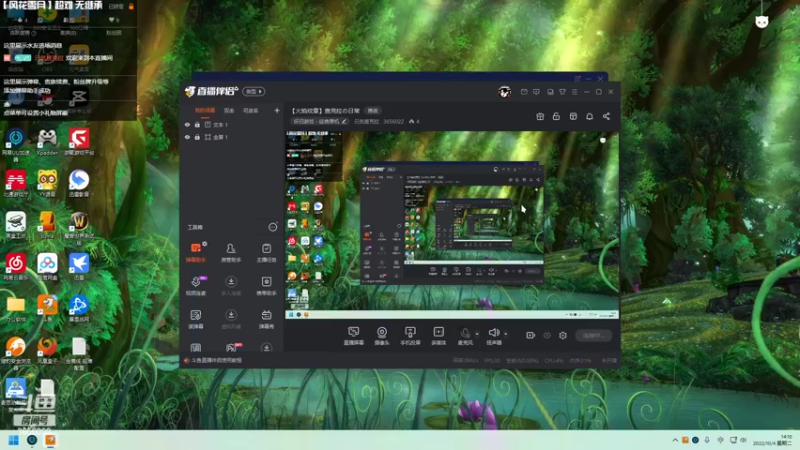This screenshot has height=450, width=800.
Task: Toggle the preview eye icon in bottom bar
Action: point(547,336)
